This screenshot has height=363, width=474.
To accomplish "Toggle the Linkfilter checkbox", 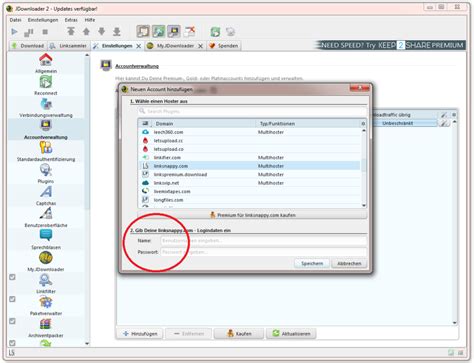I will (12, 277).
